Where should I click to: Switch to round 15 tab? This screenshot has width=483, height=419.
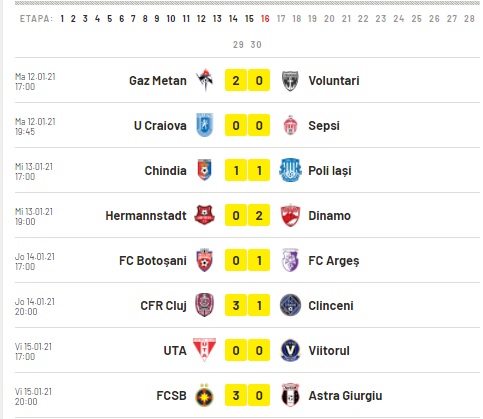click(x=249, y=19)
